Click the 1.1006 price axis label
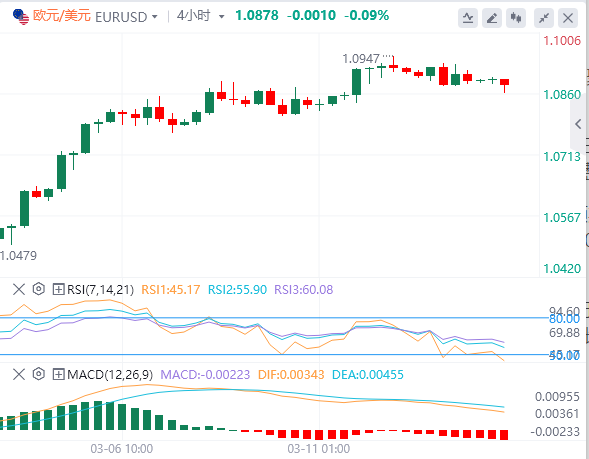This screenshot has width=589, height=459. pyautogui.click(x=562, y=41)
